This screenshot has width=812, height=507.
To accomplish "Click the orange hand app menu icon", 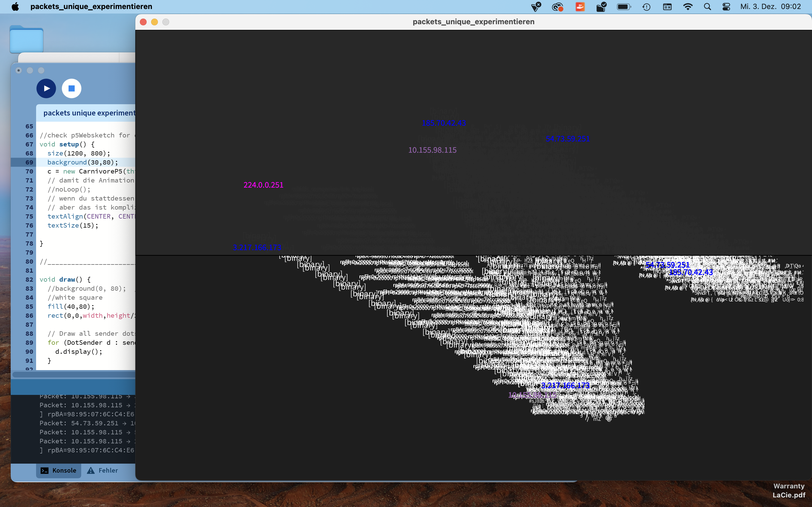I will pos(580,7).
